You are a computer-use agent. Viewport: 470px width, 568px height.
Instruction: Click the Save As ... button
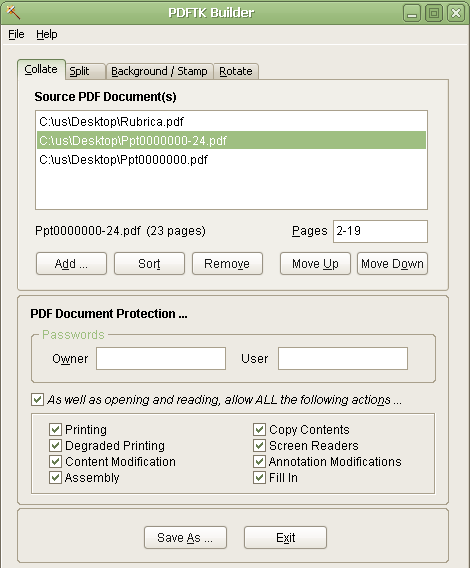[185, 538]
